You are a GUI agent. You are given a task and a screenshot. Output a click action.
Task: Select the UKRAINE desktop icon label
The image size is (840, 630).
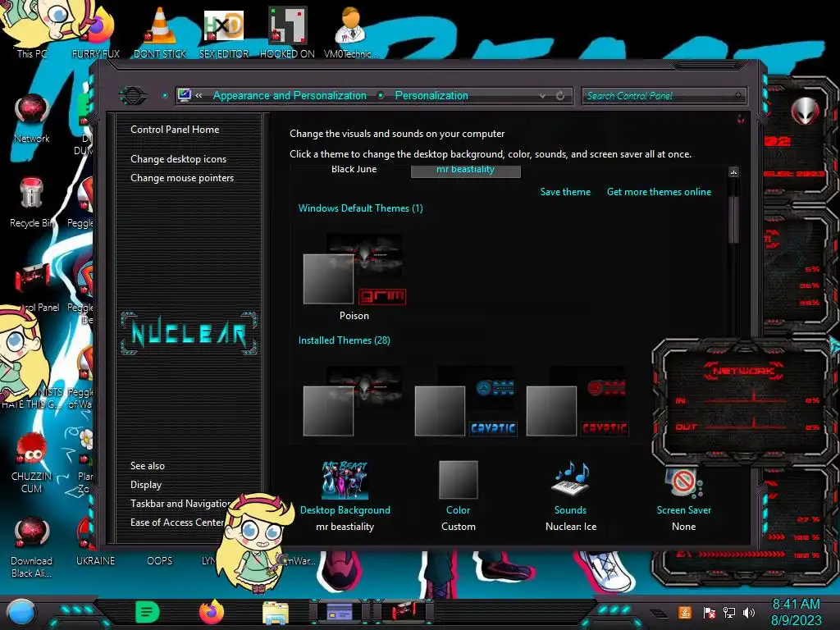click(95, 561)
